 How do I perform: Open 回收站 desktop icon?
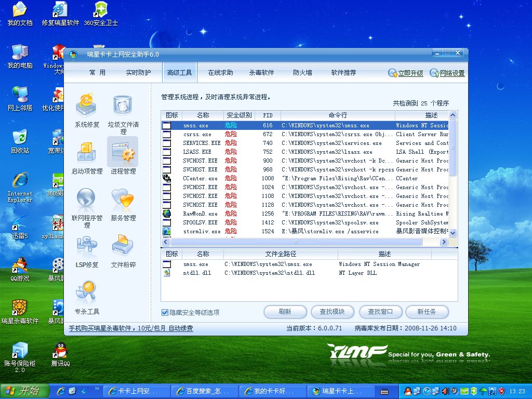20,141
